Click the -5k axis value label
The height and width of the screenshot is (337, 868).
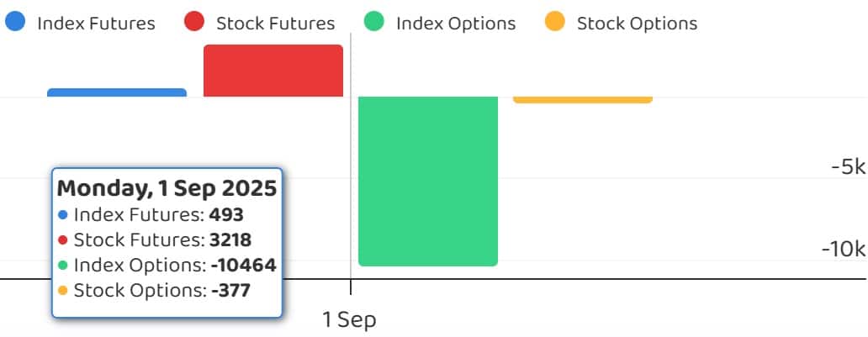point(848,166)
